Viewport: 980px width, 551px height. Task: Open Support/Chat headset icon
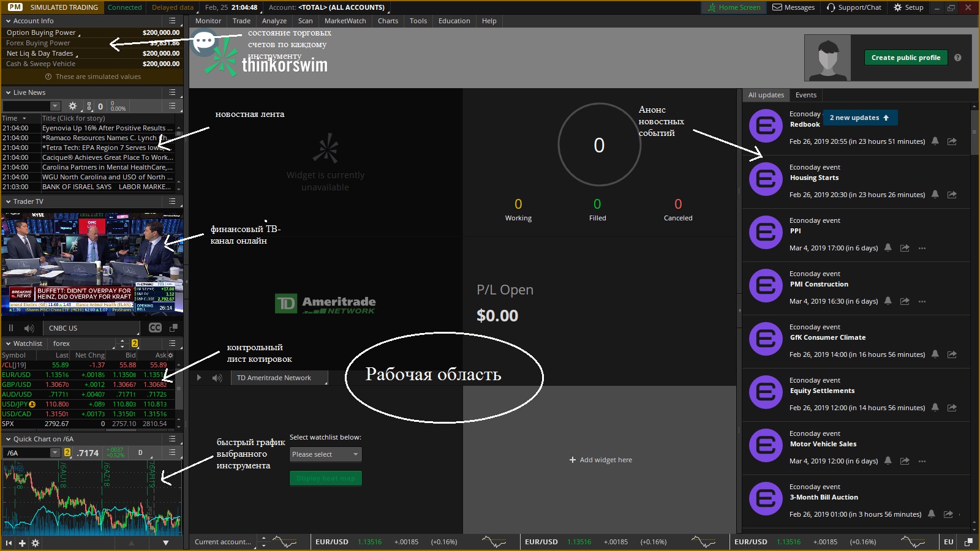(x=831, y=7)
